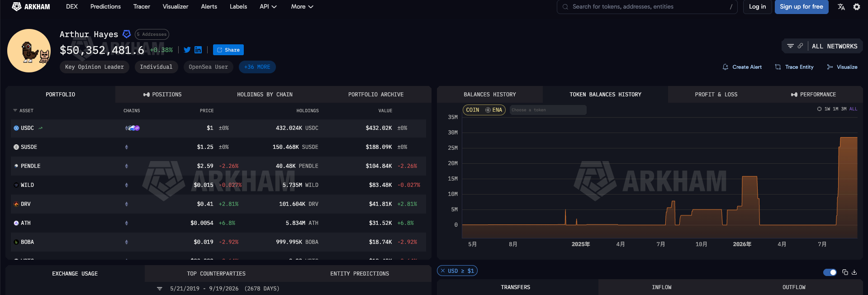The image size is (868, 295).
Task: Open the Tracer menu item
Action: pos(142,6)
